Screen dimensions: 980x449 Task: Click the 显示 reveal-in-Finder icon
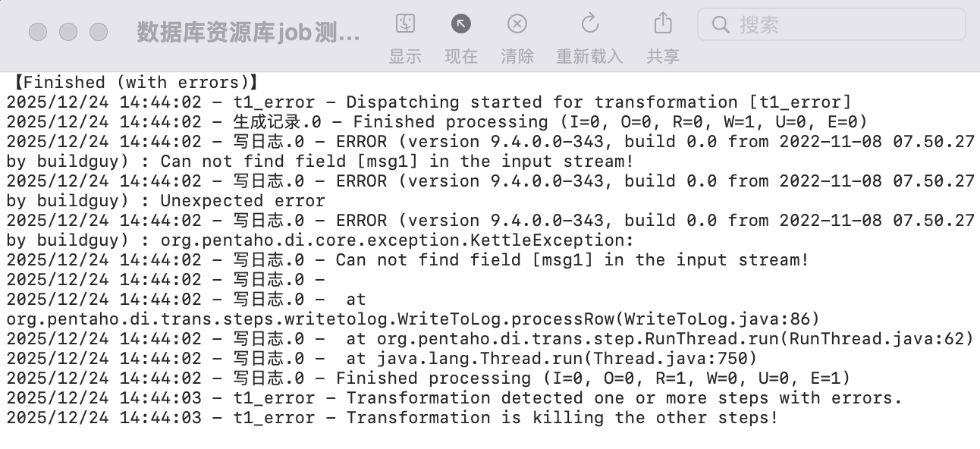[x=405, y=24]
